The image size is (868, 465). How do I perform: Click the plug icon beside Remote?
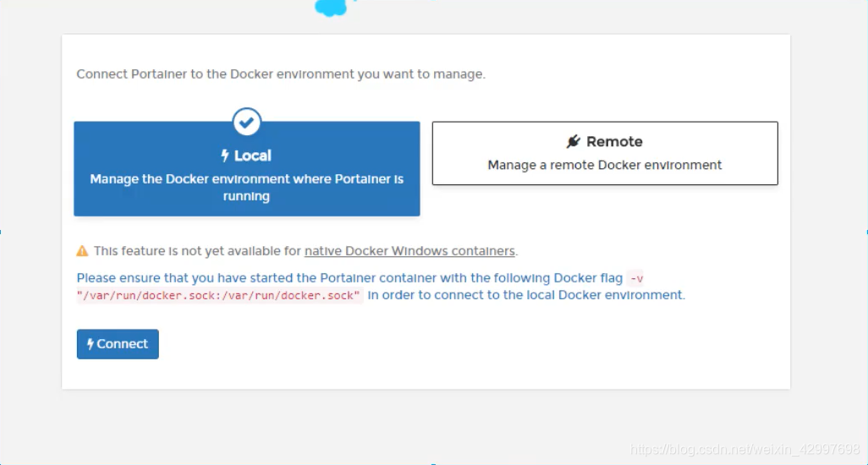coord(574,141)
